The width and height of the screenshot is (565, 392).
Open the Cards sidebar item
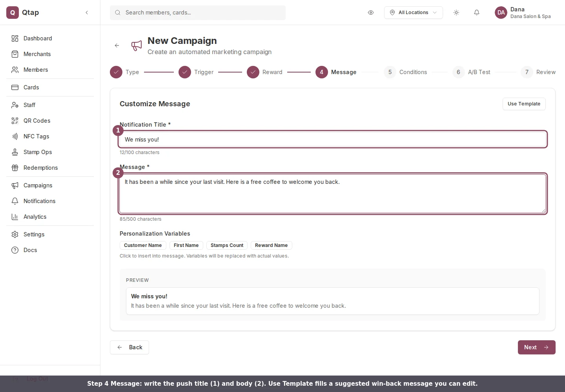[50, 87]
